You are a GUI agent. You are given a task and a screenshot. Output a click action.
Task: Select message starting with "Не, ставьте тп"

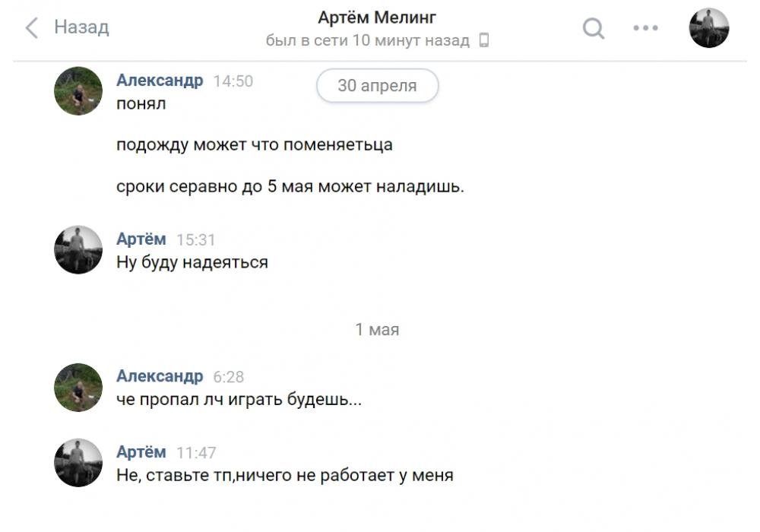[x=285, y=477]
